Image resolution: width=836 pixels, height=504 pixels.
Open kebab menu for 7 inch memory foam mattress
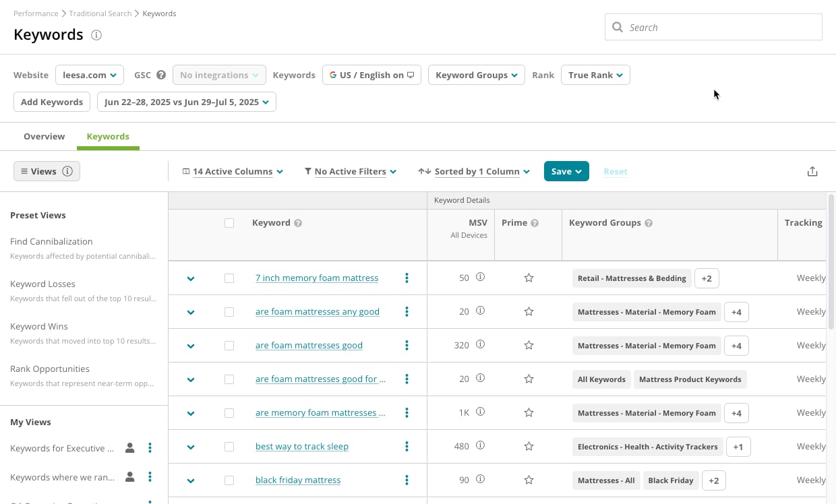point(407,278)
